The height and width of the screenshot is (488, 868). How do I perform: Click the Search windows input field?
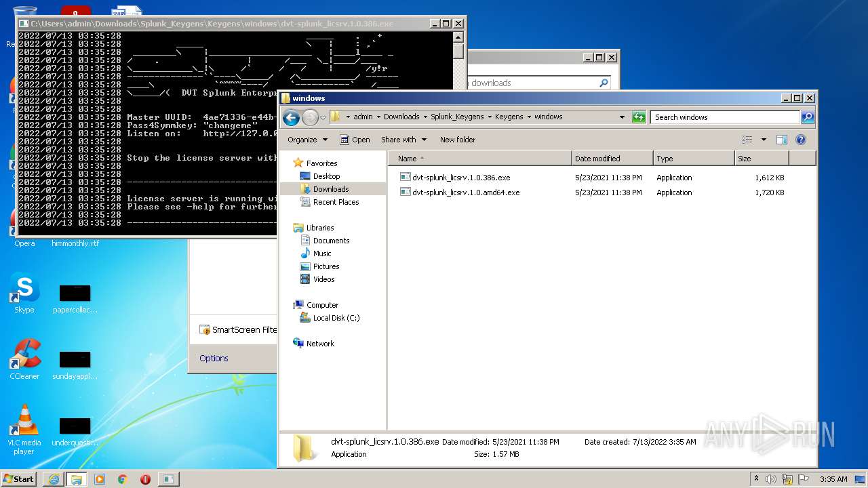coord(725,117)
